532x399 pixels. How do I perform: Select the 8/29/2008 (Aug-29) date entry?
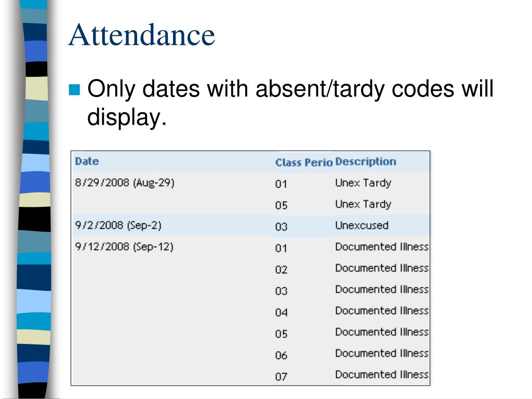point(125,183)
